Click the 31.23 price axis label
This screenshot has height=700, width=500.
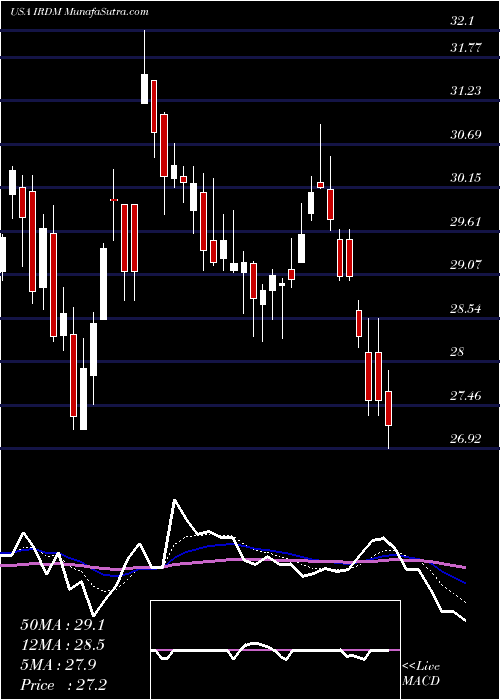pos(466,91)
